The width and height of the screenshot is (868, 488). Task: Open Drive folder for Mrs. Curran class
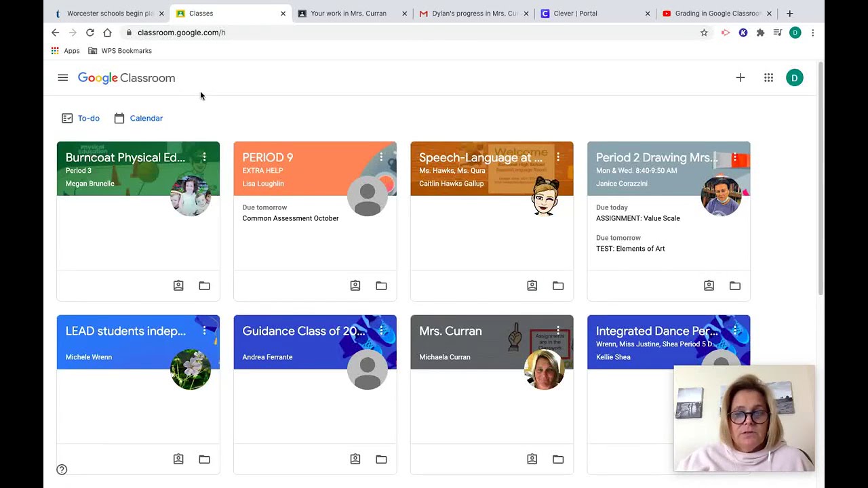(558, 460)
